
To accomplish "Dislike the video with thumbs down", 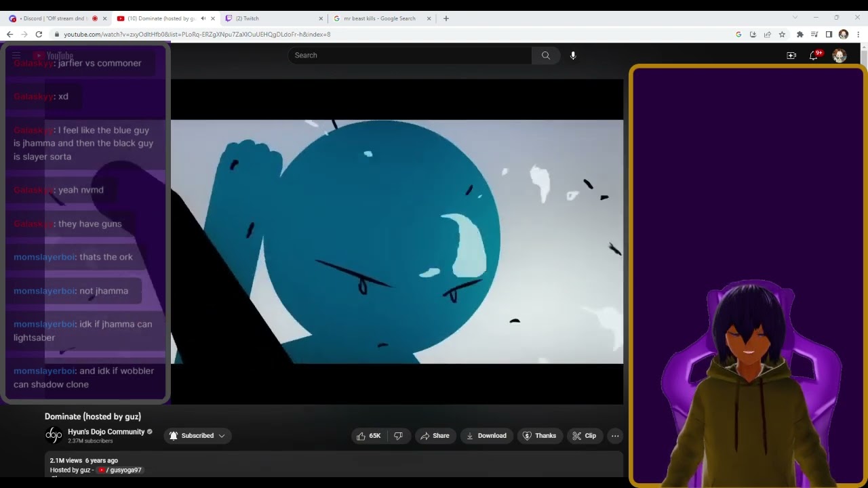I will tap(399, 436).
